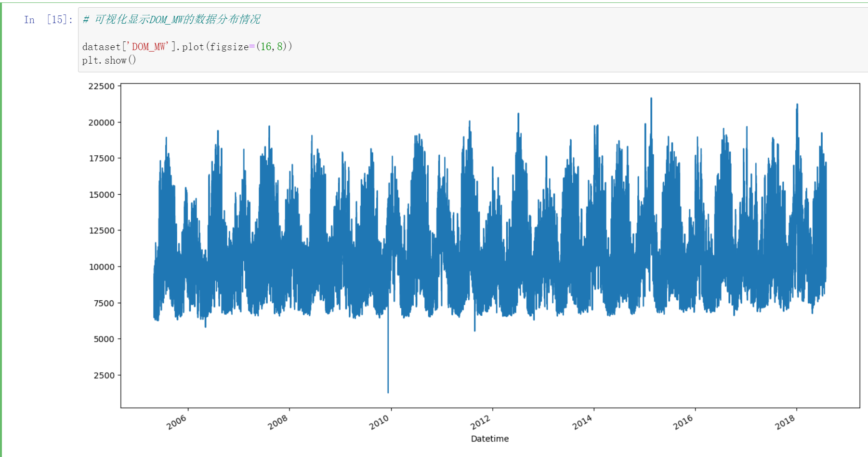The height and width of the screenshot is (457, 868).
Task: Click the 10000 y-axis tick label
Action: 102,267
